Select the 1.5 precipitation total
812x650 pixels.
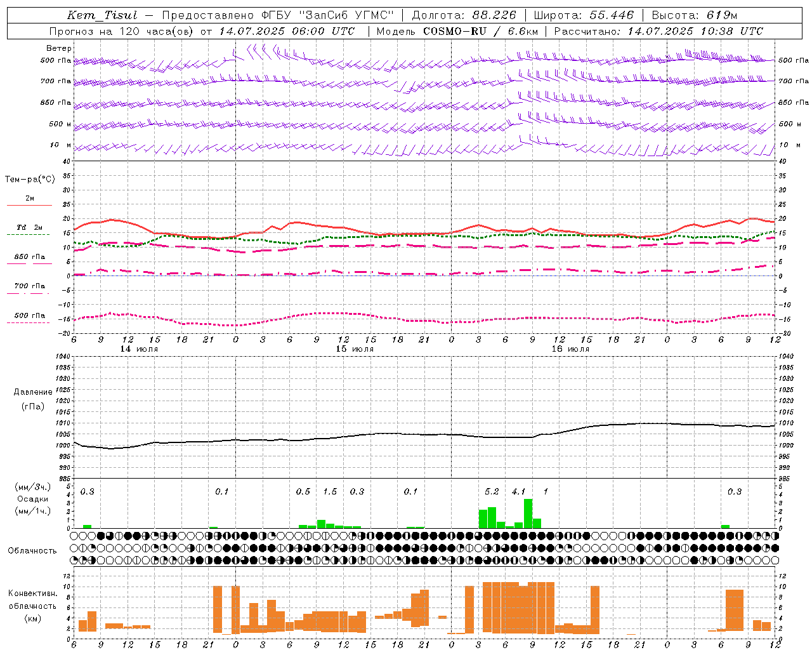point(330,491)
